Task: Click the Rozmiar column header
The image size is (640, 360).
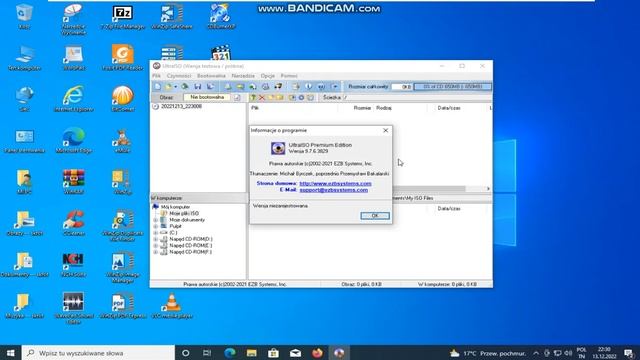Action: pos(362,108)
